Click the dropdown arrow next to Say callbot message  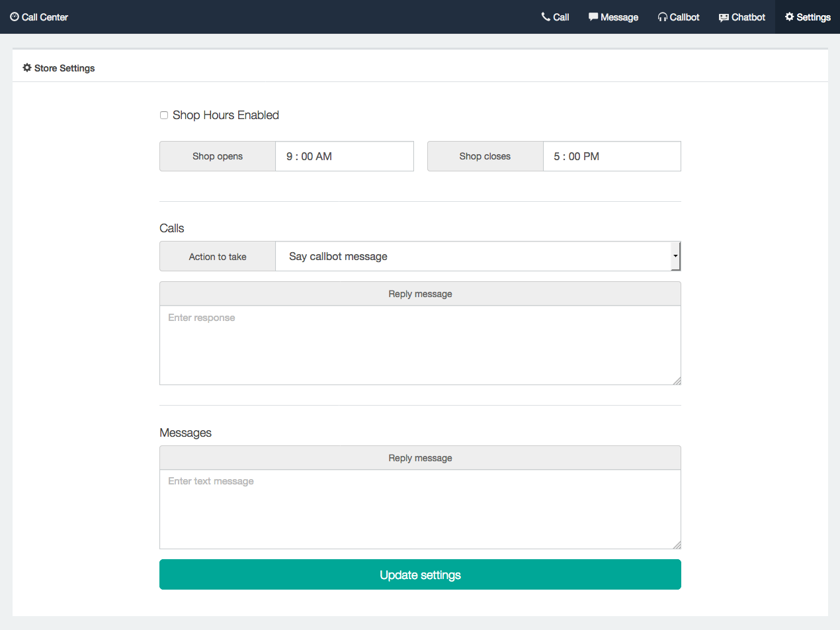675,256
